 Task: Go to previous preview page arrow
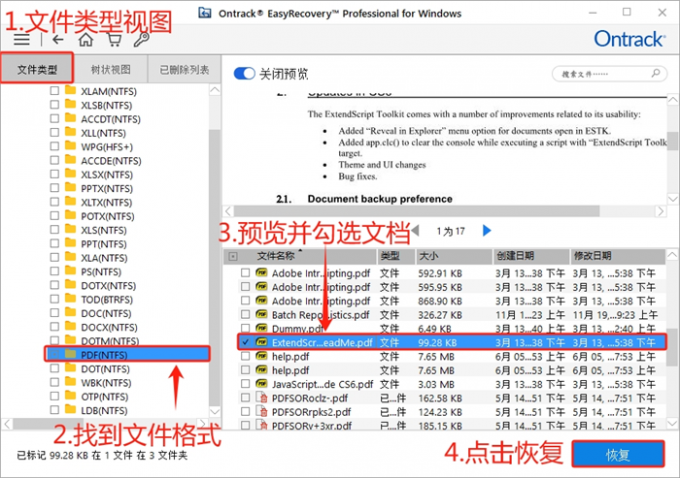point(415,230)
